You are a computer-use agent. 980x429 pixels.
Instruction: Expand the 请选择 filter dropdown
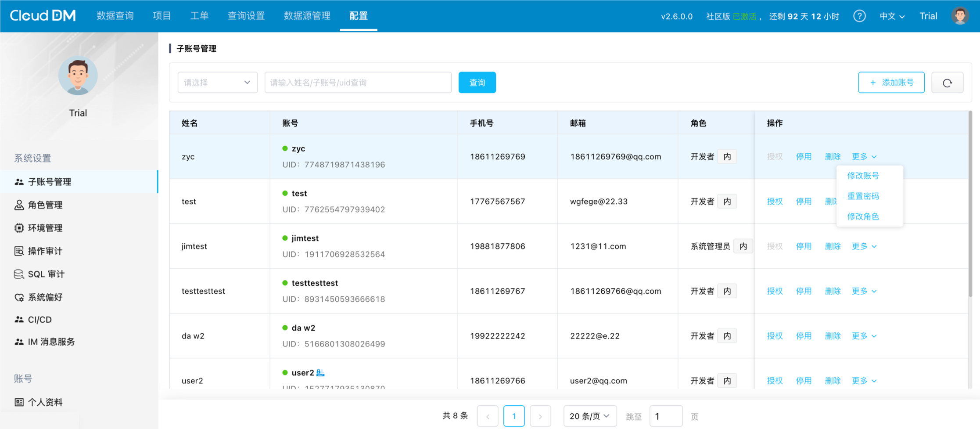(217, 83)
